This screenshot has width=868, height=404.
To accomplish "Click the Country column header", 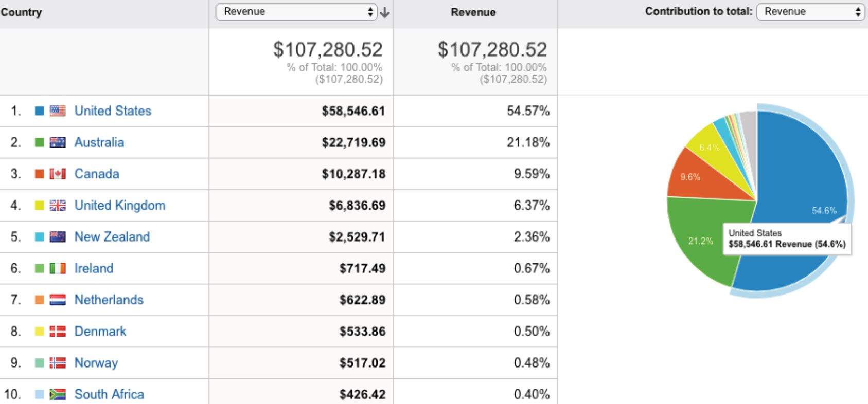I will click(x=21, y=12).
